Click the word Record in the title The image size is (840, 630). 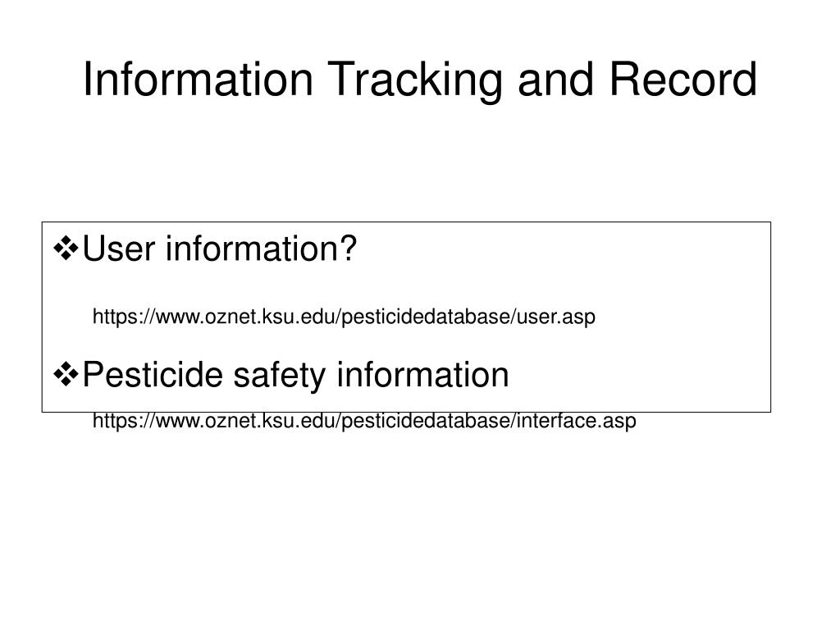tap(683, 80)
